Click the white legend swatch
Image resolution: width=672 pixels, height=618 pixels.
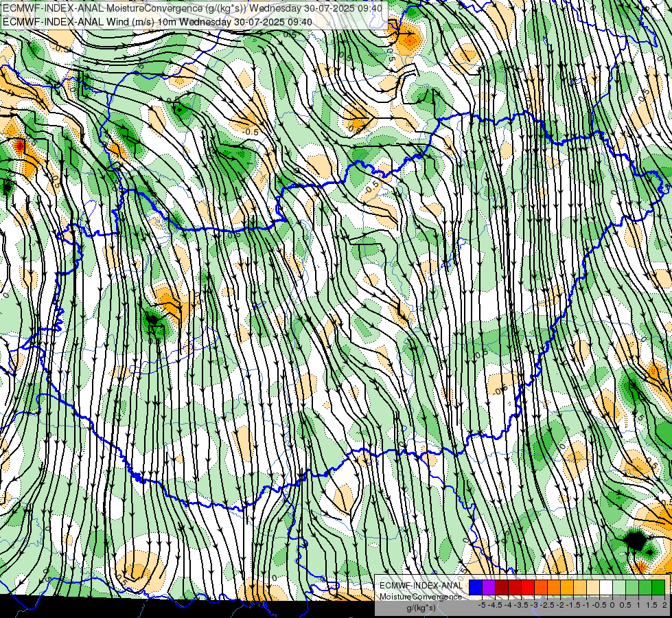tap(606, 587)
